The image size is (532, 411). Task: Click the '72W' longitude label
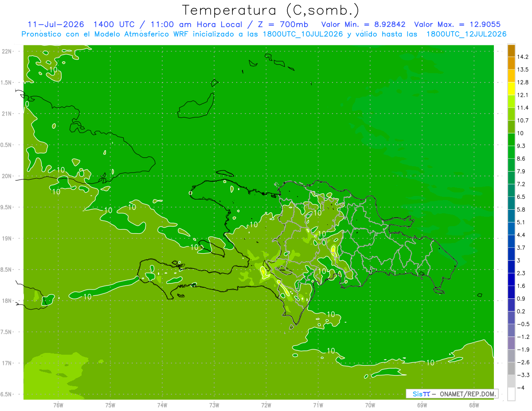tap(266, 405)
